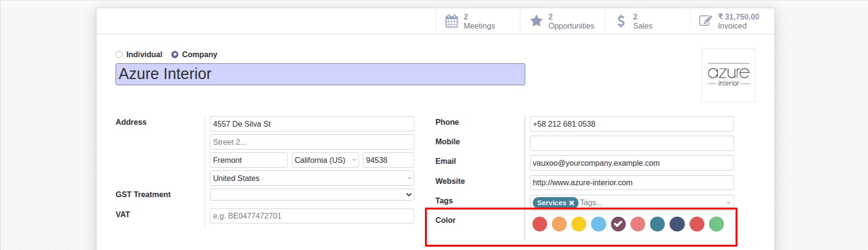Image resolution: width=868 pixels, height=250 pixels.
Task: Expand the California (US) state dropdown
Action: (354, 160)
